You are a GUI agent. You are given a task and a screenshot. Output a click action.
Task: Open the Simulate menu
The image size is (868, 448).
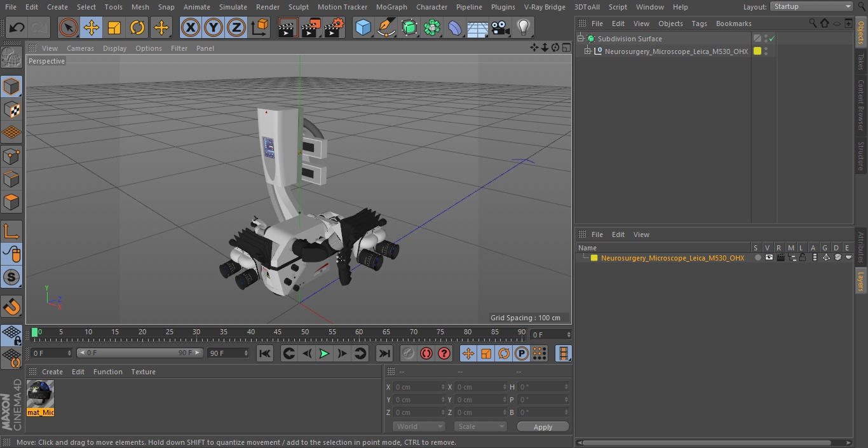(x=233, y=7)
